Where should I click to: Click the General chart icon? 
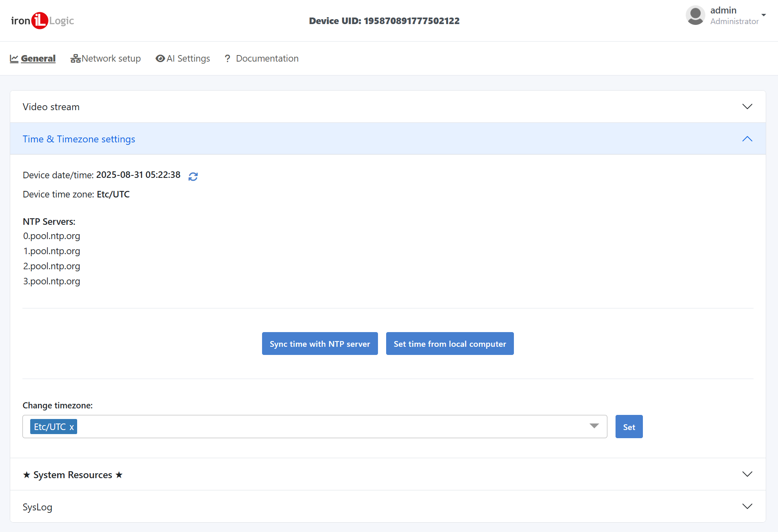(x=14, y=59)
